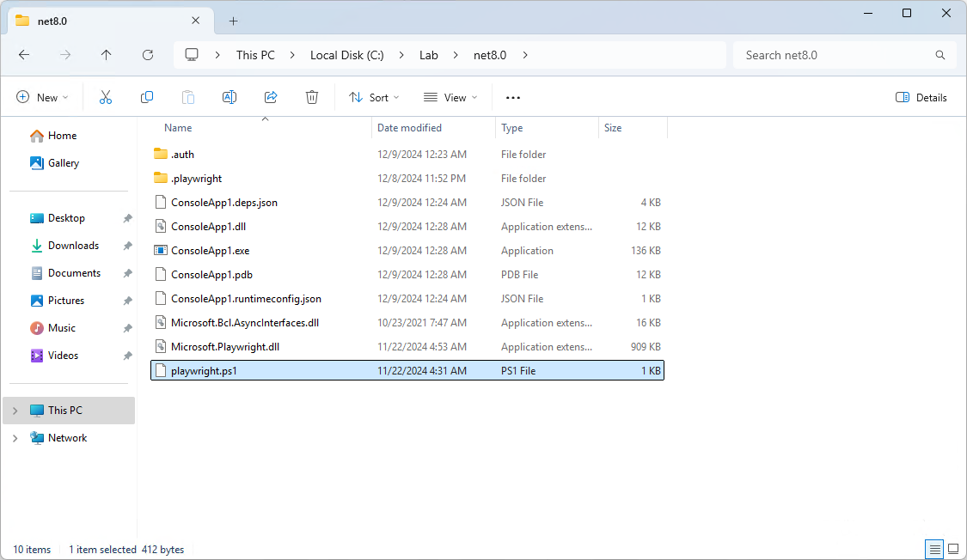Select playwright.ps1 file name
The width and height of the screenshot is (967, 560).
[x=204, y=371]
